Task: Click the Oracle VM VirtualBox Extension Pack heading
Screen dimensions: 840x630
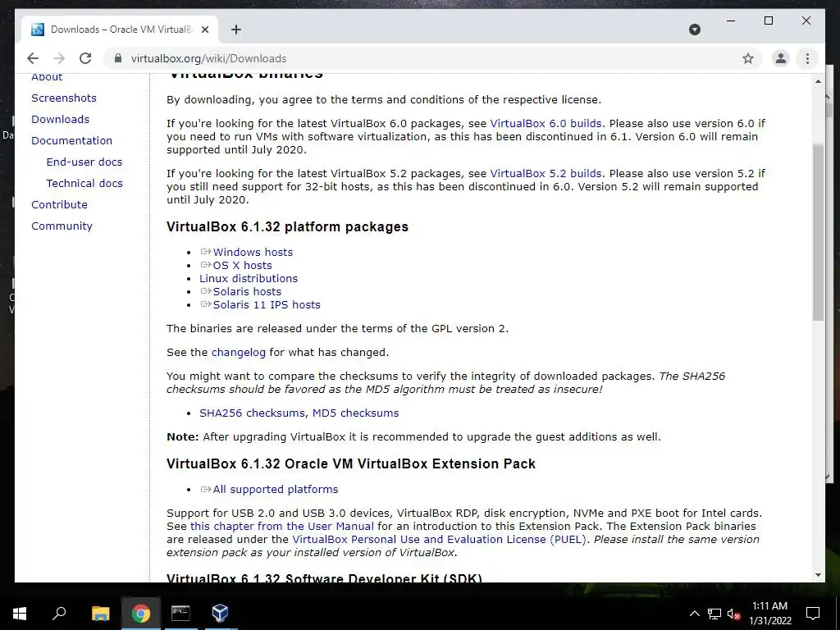Action: 351,464
